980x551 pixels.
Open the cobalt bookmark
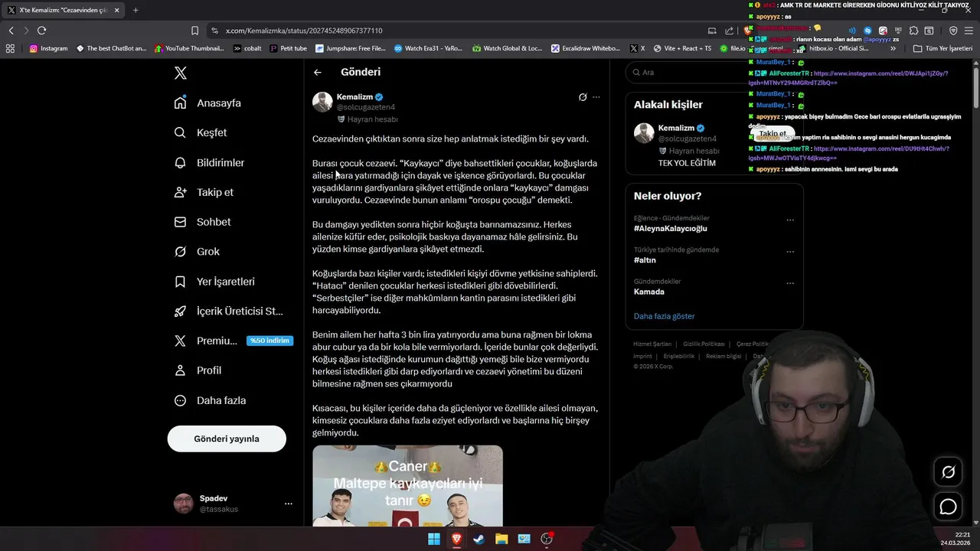tap(248, 48)
